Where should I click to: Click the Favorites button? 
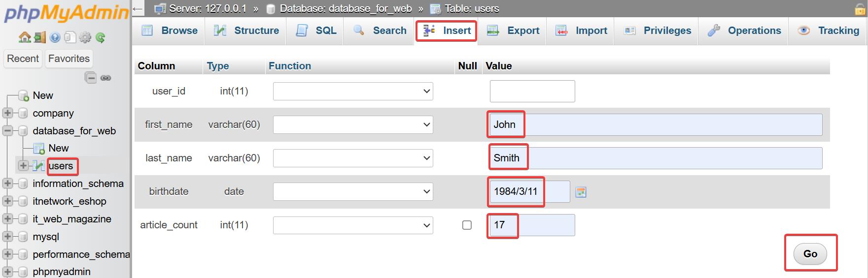coord(69,59)
